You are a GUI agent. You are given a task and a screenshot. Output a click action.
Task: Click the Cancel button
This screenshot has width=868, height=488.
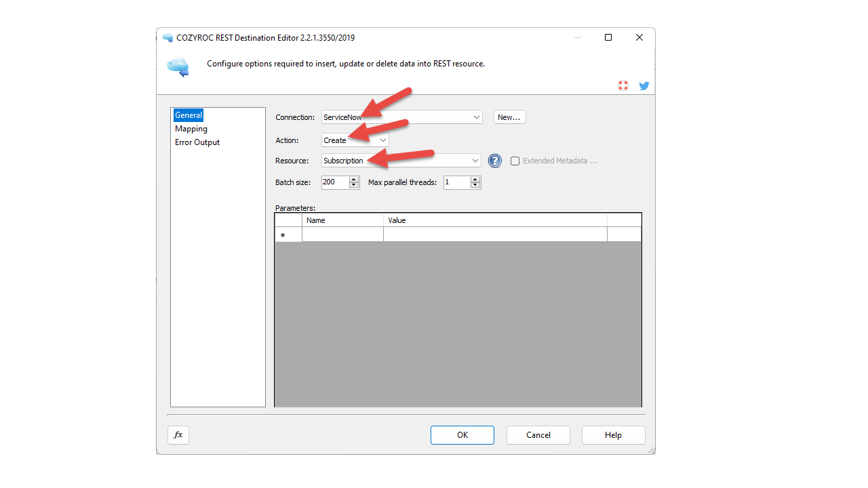(x=538, y=435)
